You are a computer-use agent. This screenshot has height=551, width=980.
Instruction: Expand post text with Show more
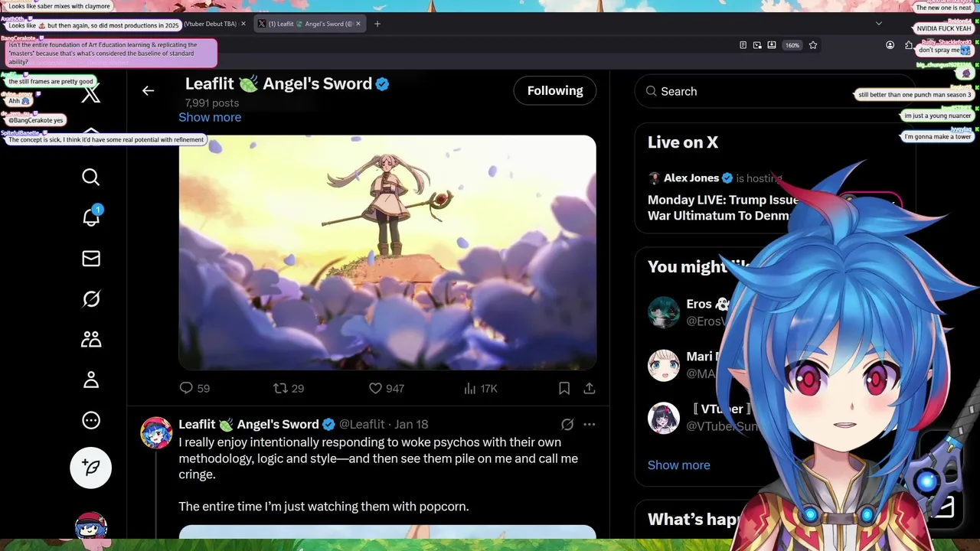(x=210, y=117)
